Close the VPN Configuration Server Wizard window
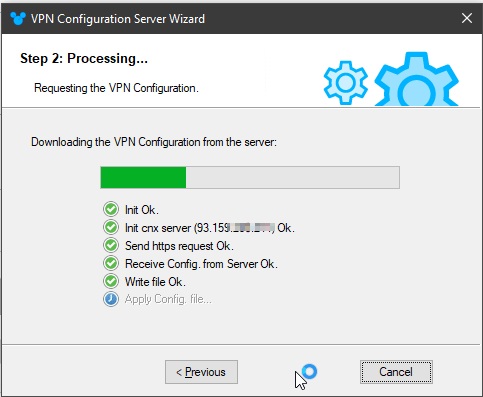This screenshot has height=397, width=483. [x=467, y=18]
